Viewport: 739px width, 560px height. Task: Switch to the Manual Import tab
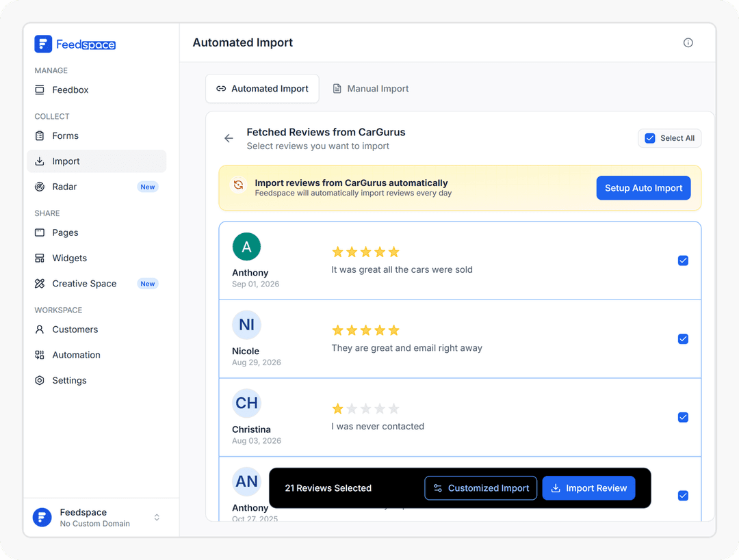[370, 88]
